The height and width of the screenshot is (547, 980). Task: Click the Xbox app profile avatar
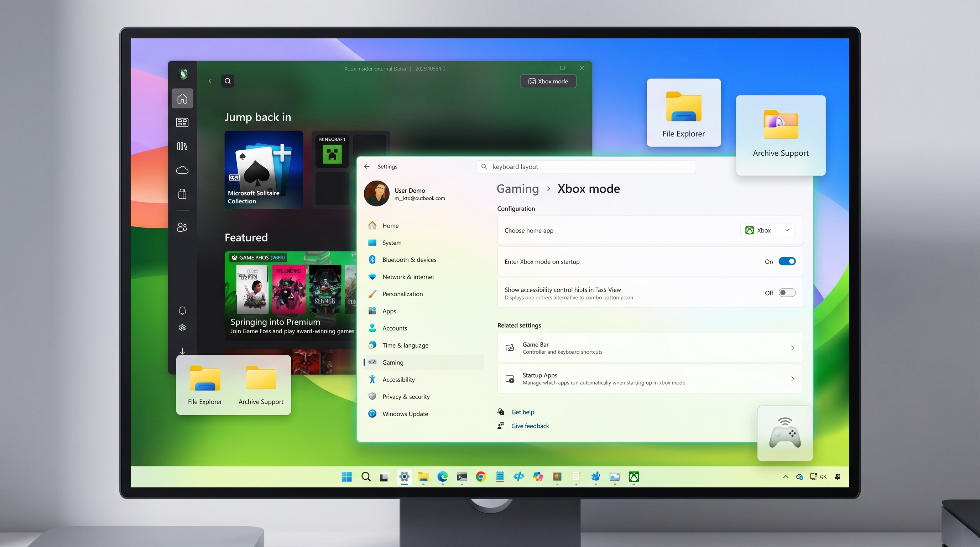click(x=183, y=74)
